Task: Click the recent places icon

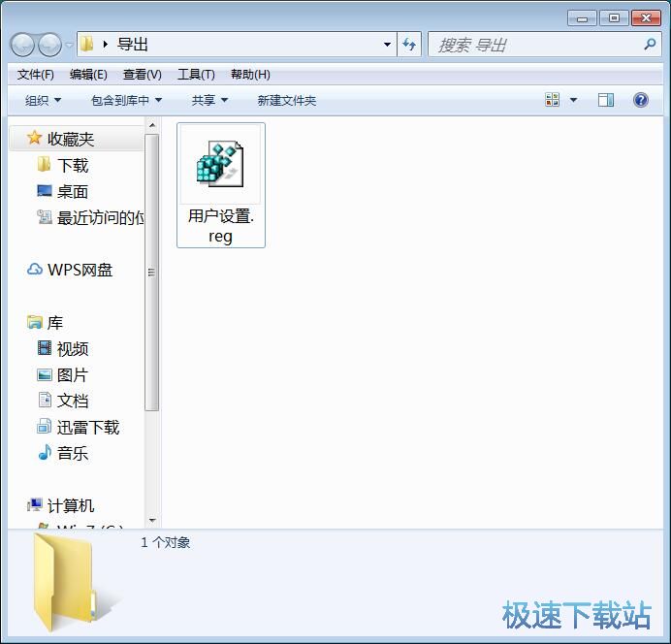Action: pos(45,217)
